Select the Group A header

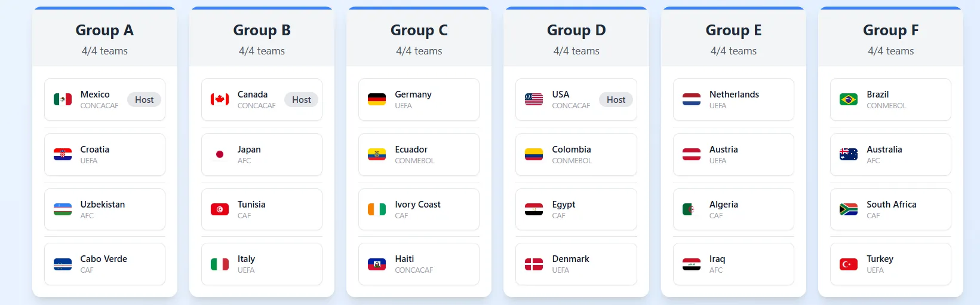[x=105, y=30]
